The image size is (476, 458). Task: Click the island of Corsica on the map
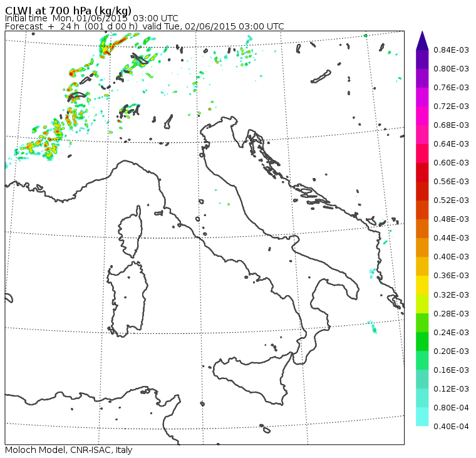coord(131,232)
